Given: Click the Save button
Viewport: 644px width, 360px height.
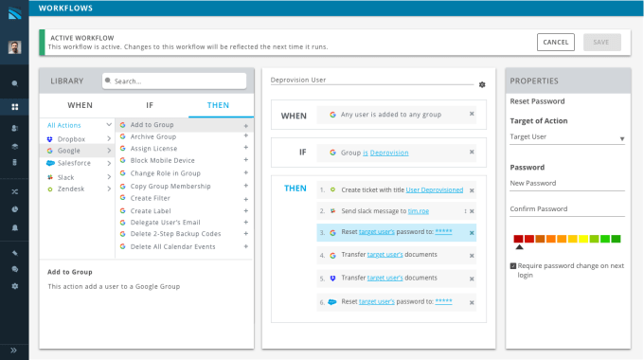Looking at the screenshot, I should click(601, 42).
